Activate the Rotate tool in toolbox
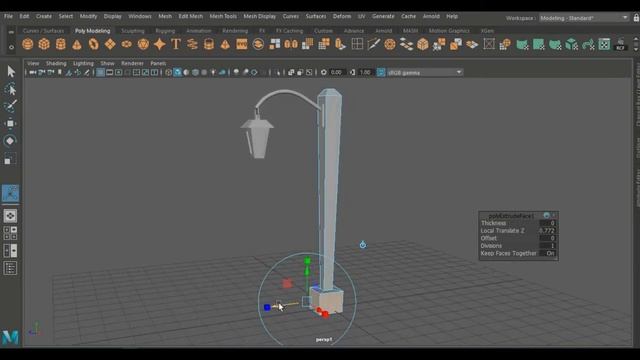The height and width of the screenshot is (360, 640). (x=10, y=141)
